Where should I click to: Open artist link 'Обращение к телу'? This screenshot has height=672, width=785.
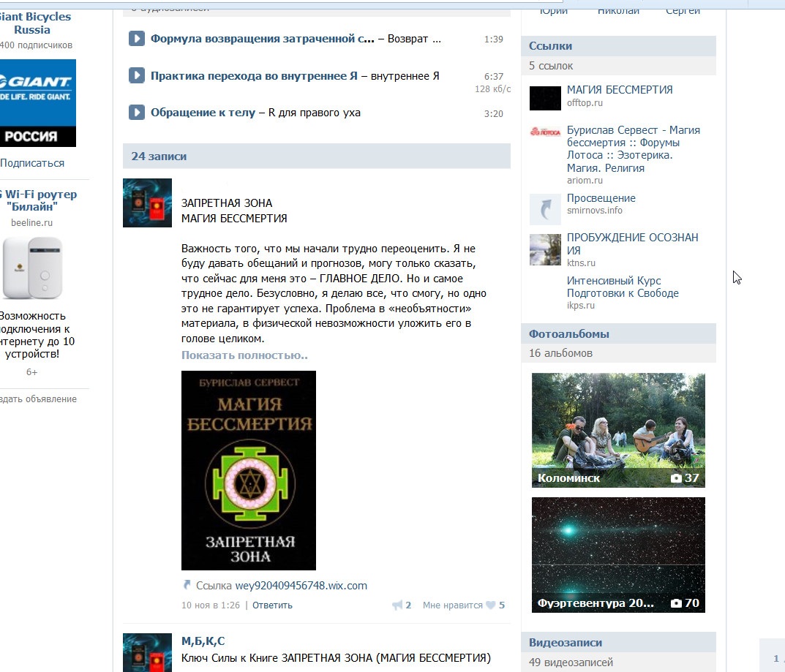(203, 112)
